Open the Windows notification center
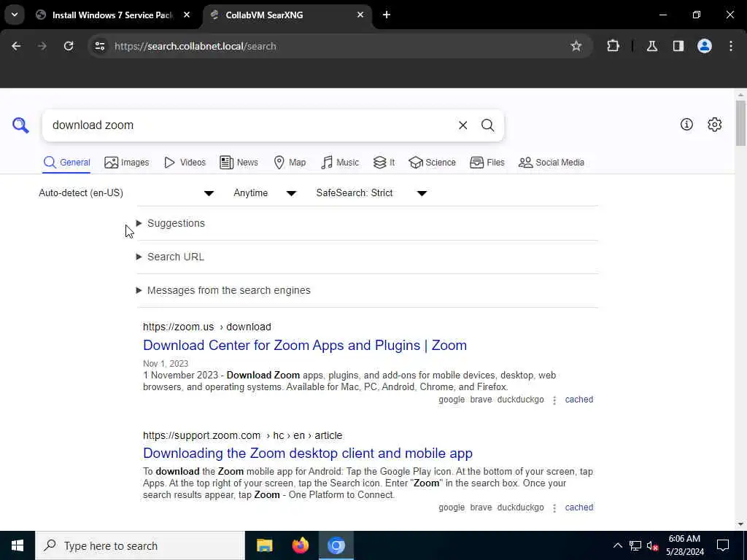This screenshot has height=560, width=747. click(723, 545)
